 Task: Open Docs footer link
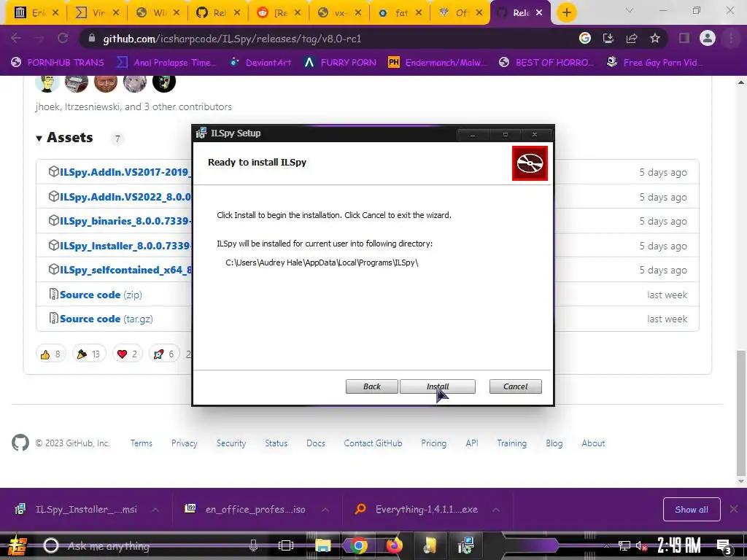click(315, 443)
